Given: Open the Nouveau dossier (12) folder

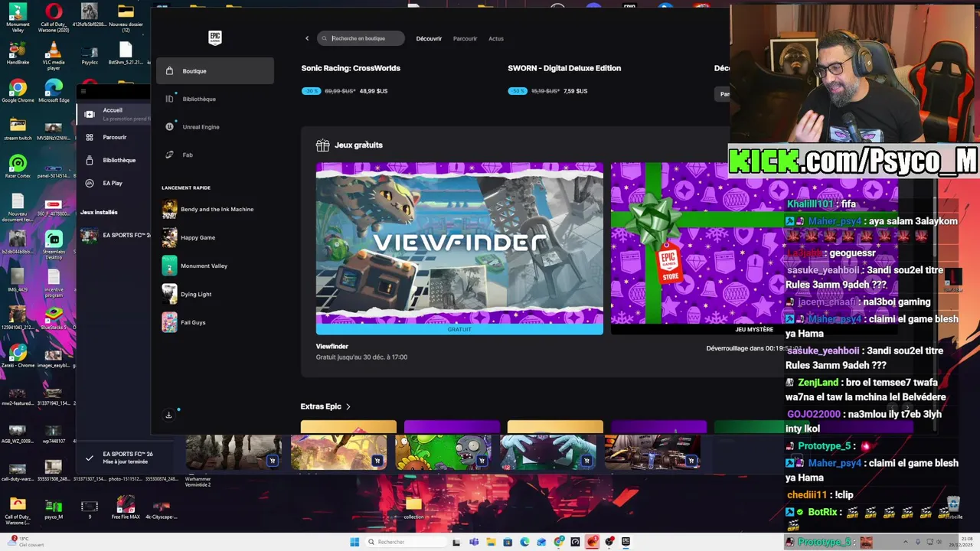Looking at the screenshot, I should (x=126, y=15).
